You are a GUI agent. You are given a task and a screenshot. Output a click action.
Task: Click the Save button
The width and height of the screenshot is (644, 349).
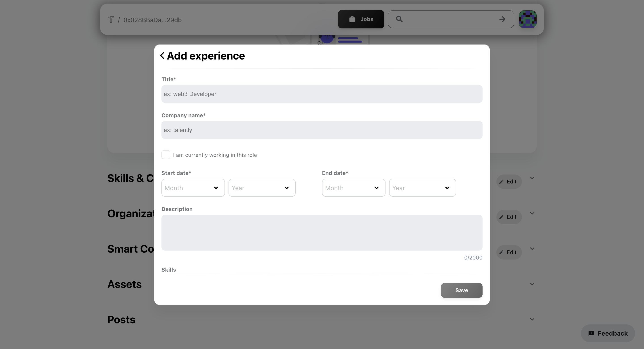pos(462,290)
